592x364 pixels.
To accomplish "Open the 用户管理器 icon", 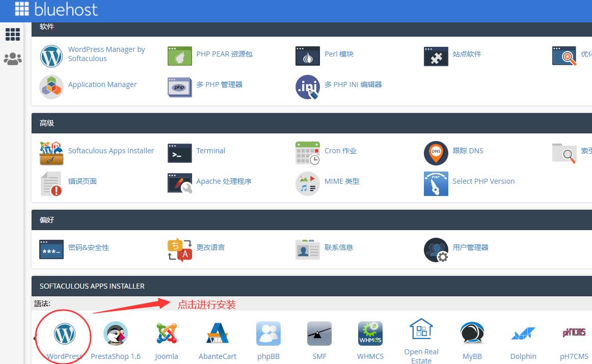I will pos(436,249).
